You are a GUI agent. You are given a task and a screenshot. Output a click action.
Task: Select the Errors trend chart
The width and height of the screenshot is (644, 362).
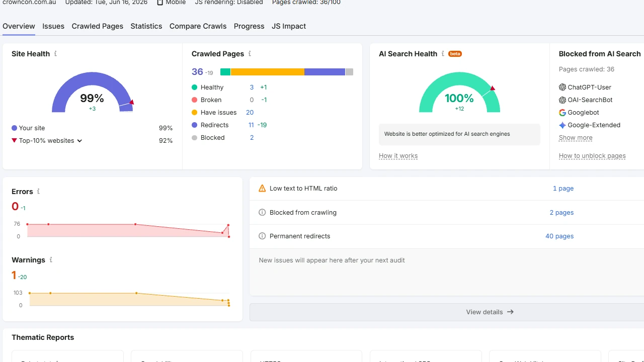click(x=128, y=230)
